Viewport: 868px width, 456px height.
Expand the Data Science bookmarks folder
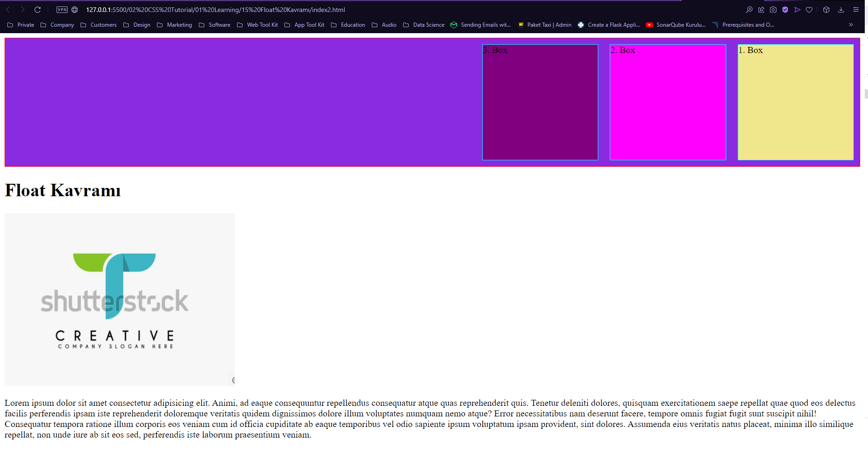click(428, 25)
